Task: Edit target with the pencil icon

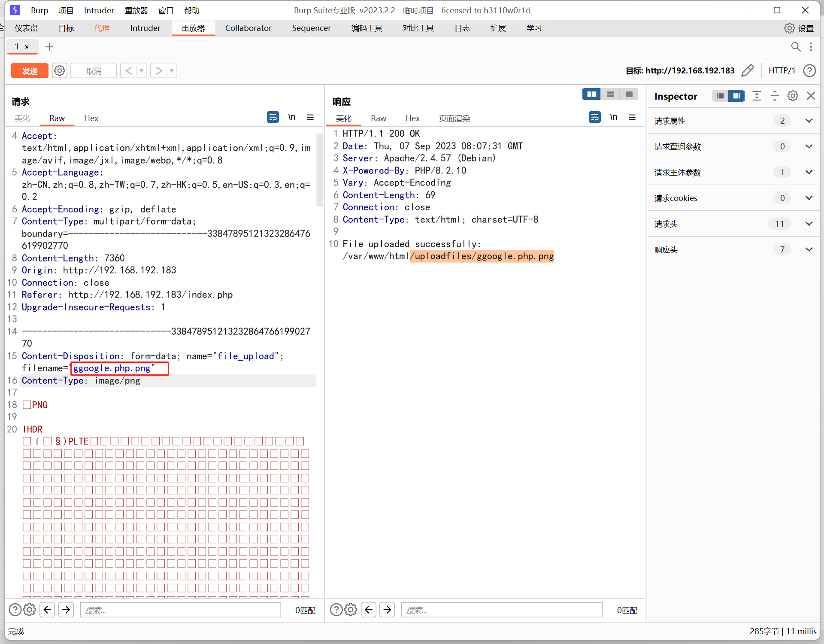Action: [x=748, y=70]
